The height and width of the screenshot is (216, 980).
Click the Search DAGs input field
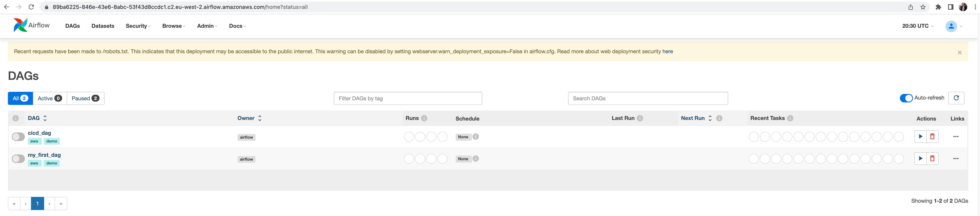647,98
